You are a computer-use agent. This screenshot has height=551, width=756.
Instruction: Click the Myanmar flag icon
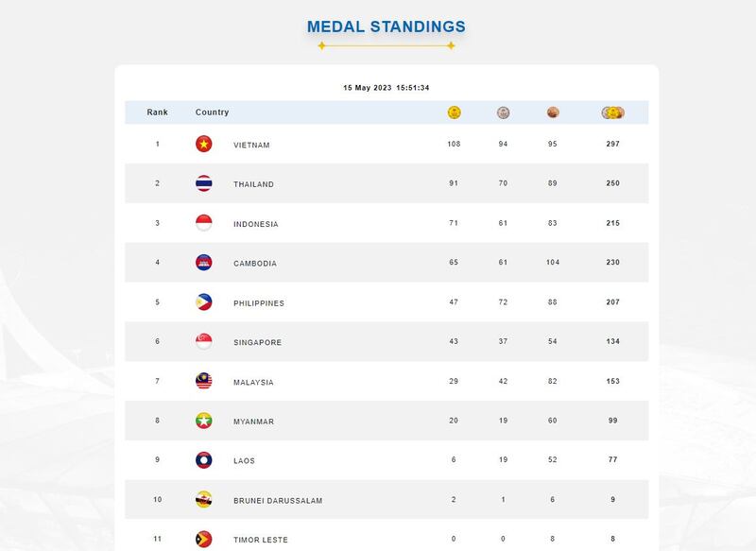pos(203,421)
